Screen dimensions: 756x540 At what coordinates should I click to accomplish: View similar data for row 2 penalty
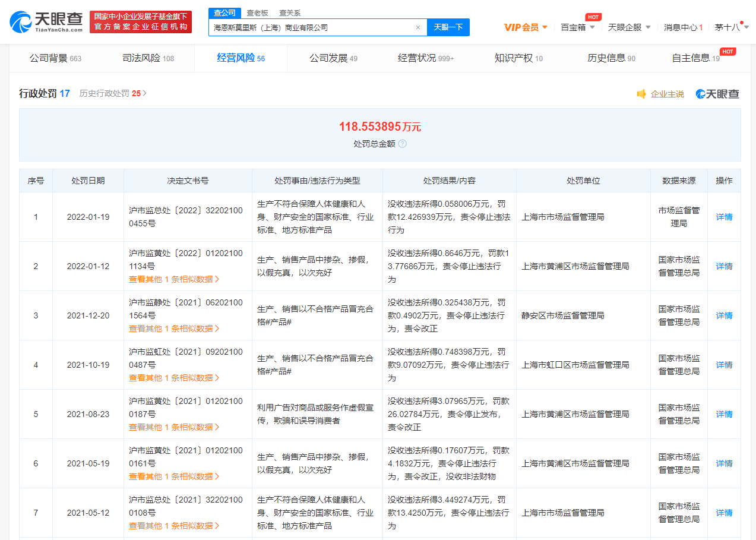174,279
